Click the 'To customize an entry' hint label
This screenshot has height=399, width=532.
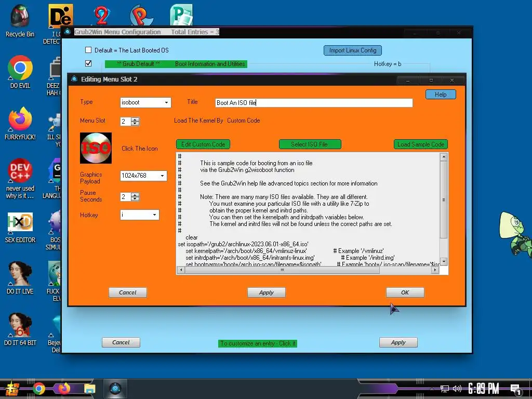[x=258, y=343]
